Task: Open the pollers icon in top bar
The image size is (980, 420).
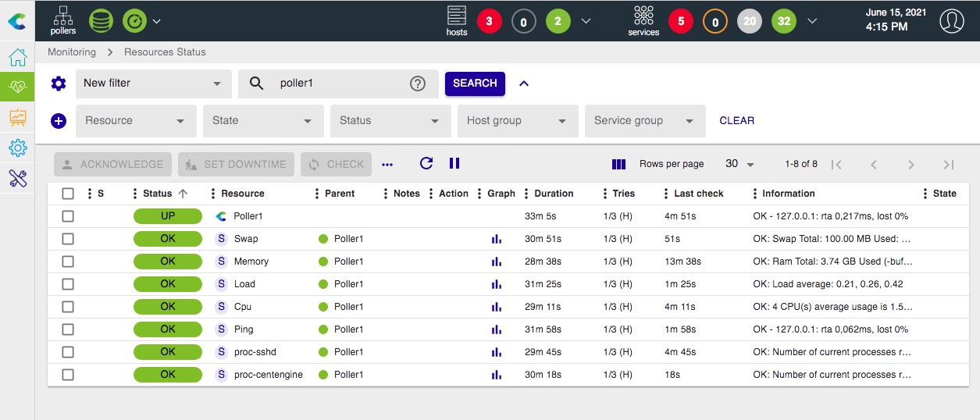Action: point(63,20)
